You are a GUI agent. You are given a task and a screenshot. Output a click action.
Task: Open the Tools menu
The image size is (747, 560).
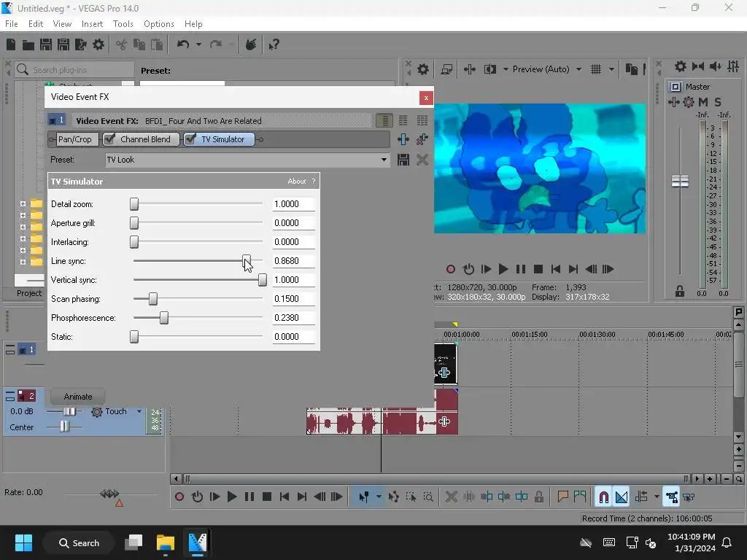(x=123, y=24)
